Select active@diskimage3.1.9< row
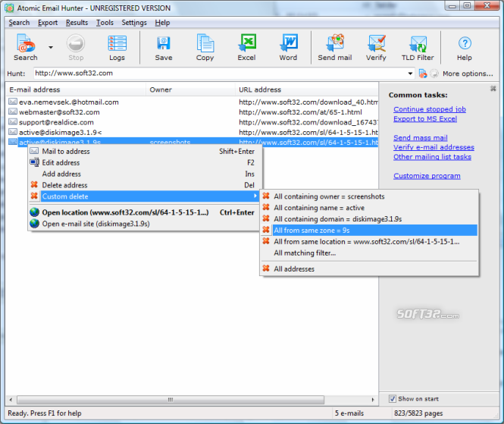Viewport: 504px width, 424px height. click(193, 132)
